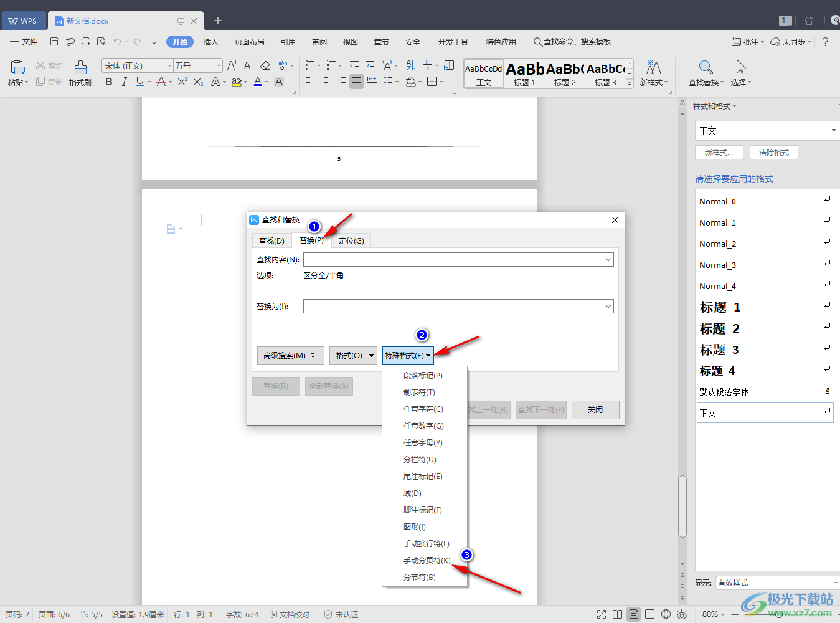Expand the Replace with combo box

point(608,307)
